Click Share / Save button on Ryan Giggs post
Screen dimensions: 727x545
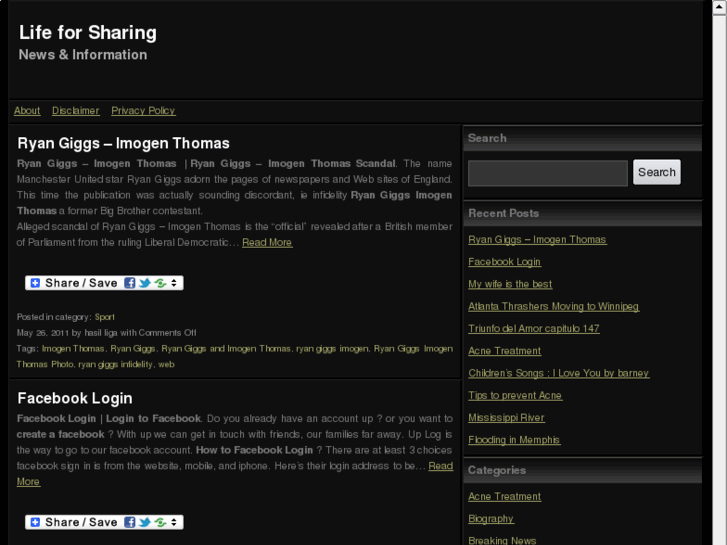coord(104,283)
